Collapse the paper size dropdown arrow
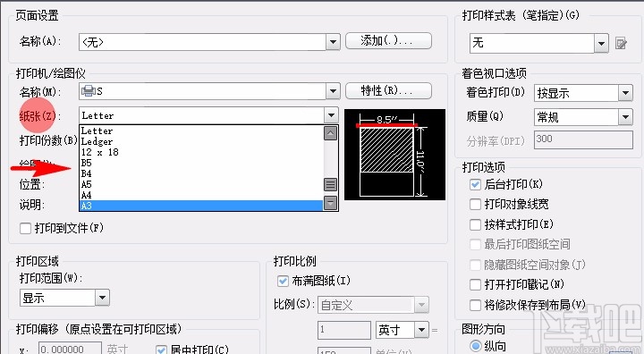The image size is (644, 354). click(x=331, y=116)
